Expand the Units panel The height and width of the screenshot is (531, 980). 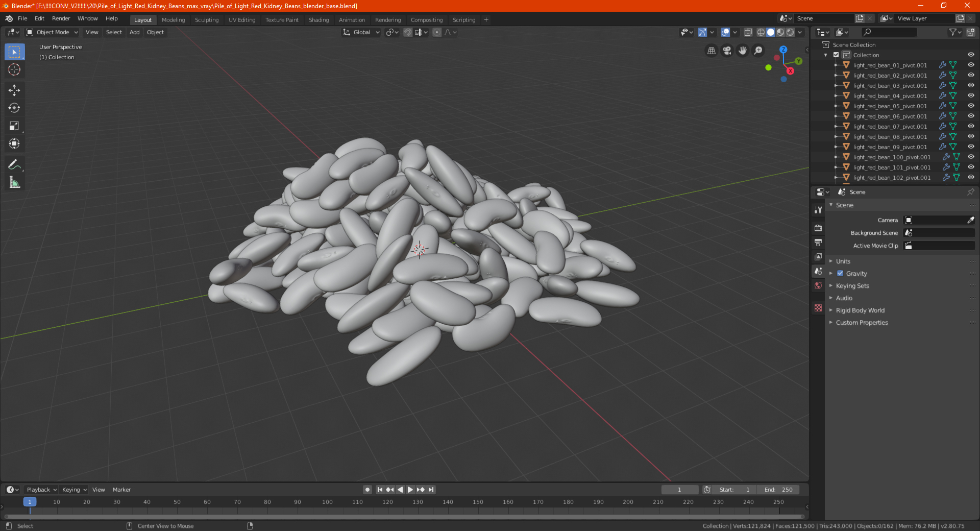[x=843, y=261]
